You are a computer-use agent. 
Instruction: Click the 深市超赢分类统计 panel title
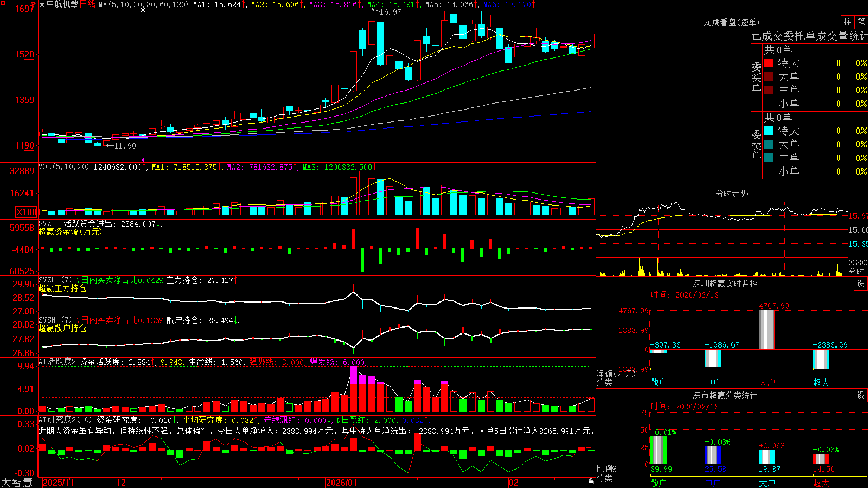point(725,395)
